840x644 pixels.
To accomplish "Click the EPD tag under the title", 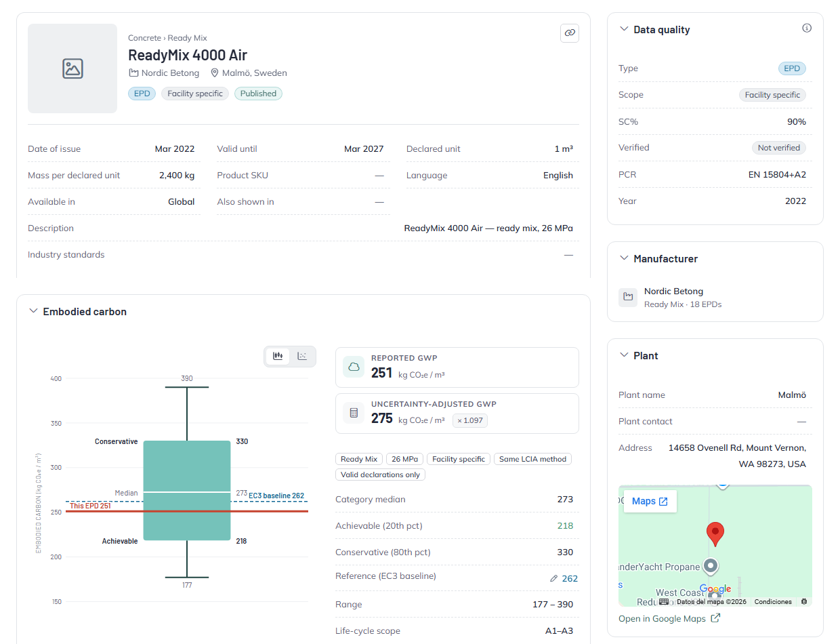I will (142, 94).
